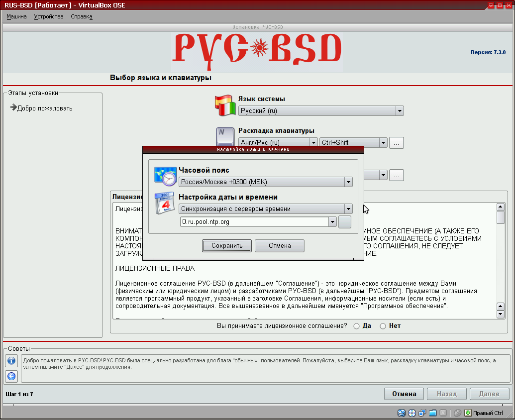The width and height of the screenshot is (515, 420).
Task: Click the Настройка даты и времени dialog title bar
Action: 253,150
